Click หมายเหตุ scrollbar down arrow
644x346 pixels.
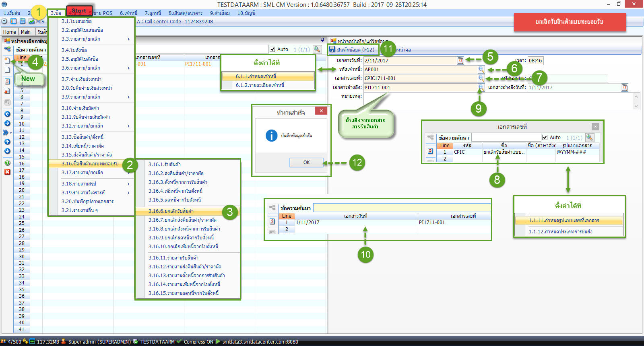point(636,106)
